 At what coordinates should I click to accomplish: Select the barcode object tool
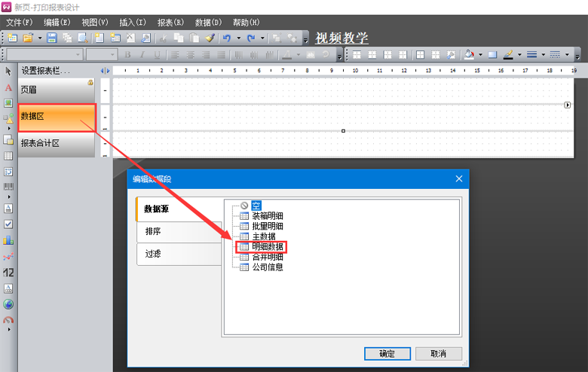click(8, 188)
